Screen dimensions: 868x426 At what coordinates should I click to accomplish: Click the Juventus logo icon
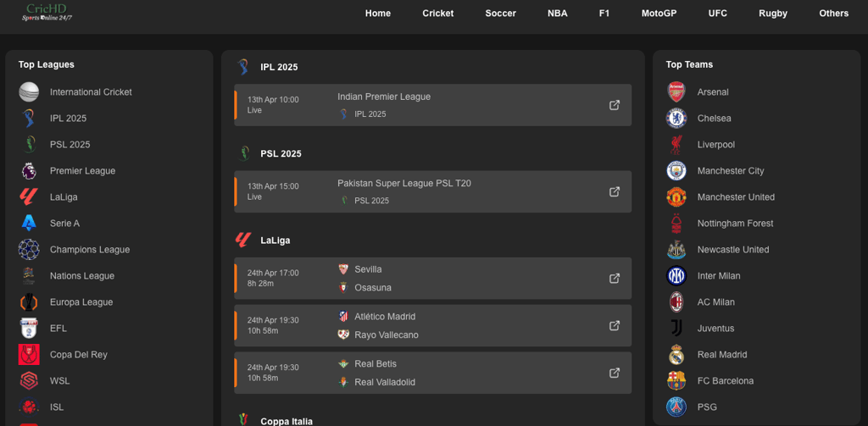click(x=676, y=328)
